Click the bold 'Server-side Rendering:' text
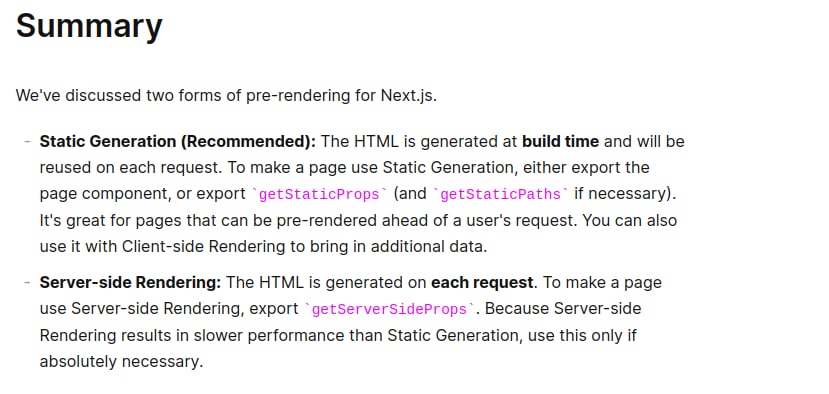 131,282
